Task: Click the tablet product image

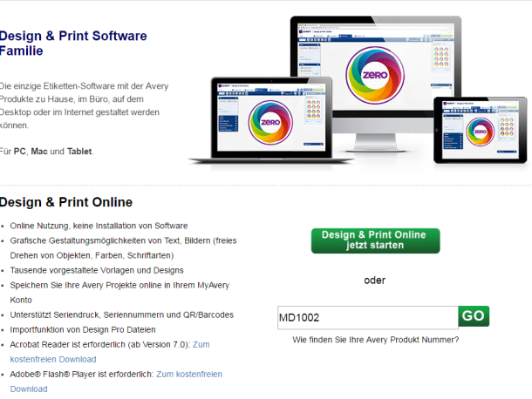Action: (480, 130)
